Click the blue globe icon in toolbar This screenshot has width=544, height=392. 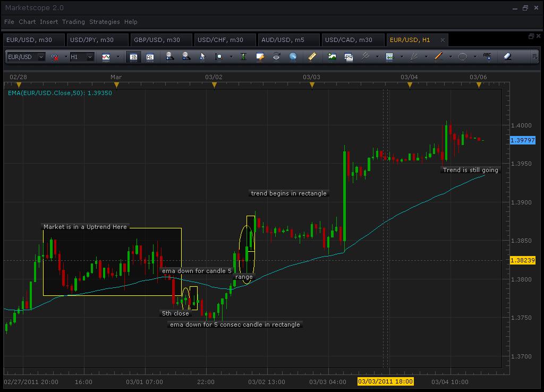293,56
